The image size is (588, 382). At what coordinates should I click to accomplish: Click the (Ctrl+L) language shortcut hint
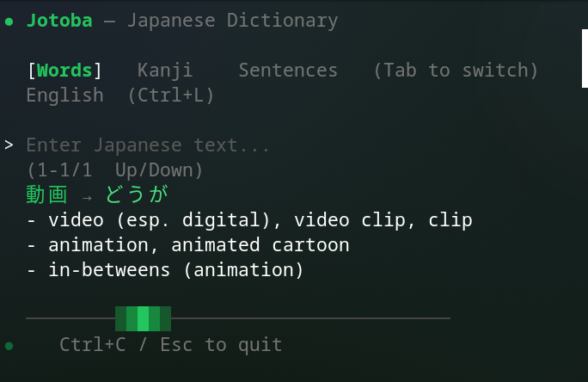171,95
